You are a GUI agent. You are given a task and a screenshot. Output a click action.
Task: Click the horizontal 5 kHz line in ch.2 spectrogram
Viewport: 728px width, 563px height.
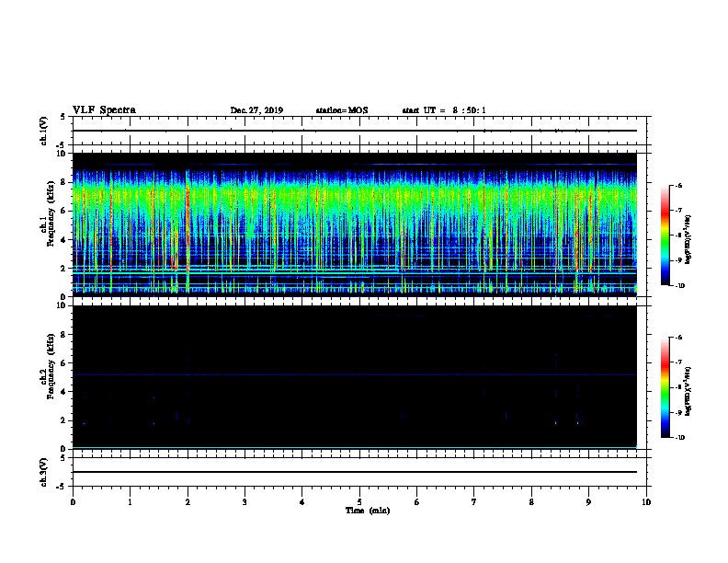coord(355,374)
